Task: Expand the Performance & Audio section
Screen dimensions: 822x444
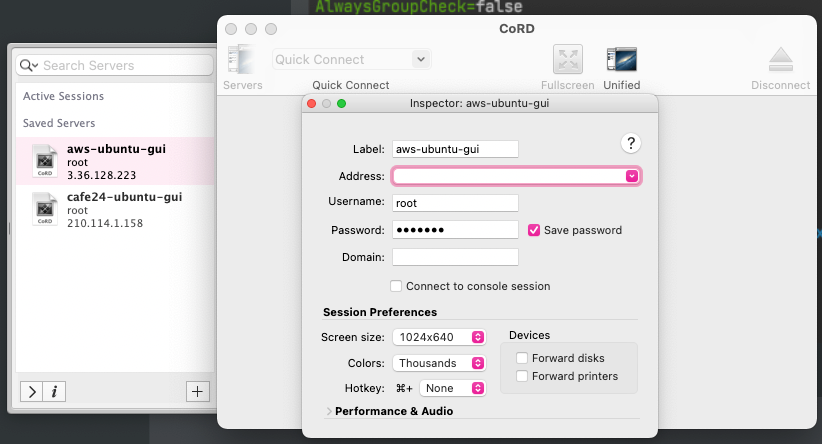Action: click(329, 411)
